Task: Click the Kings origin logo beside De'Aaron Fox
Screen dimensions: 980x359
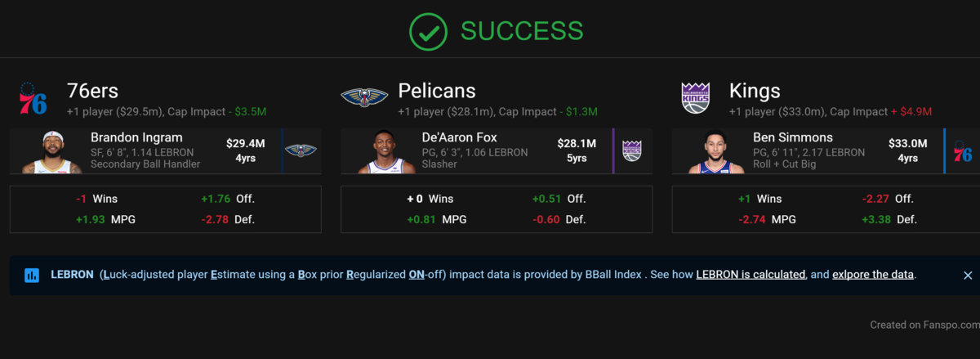Action: coord(632,150)
